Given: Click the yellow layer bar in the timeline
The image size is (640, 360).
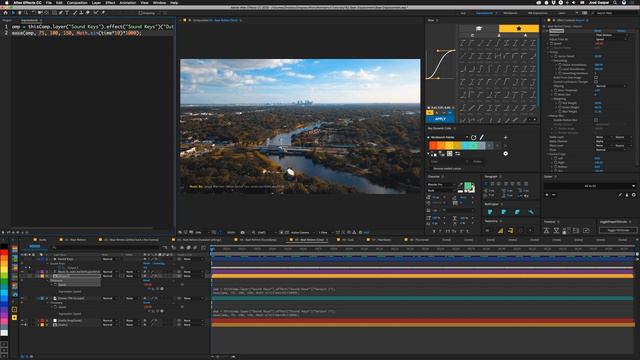Looking at the screenshot, I should pyautogui.click(x=422, y=276).
